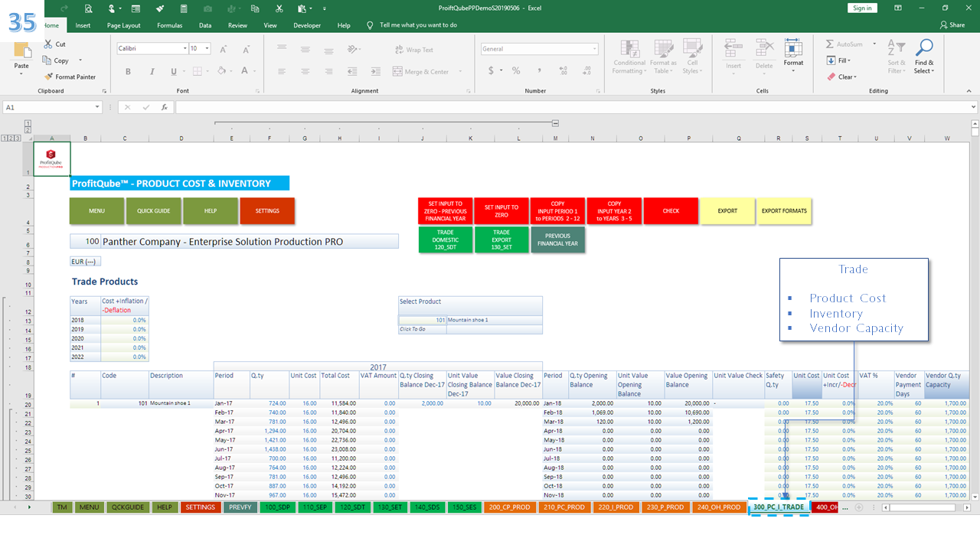Open Conditional Formatting menu
This screenshot has width=980, height=551.
pos(629,57)
